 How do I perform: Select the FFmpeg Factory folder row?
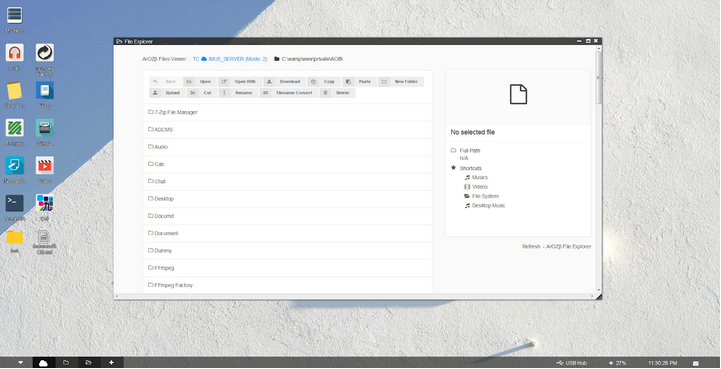(287, 285)
